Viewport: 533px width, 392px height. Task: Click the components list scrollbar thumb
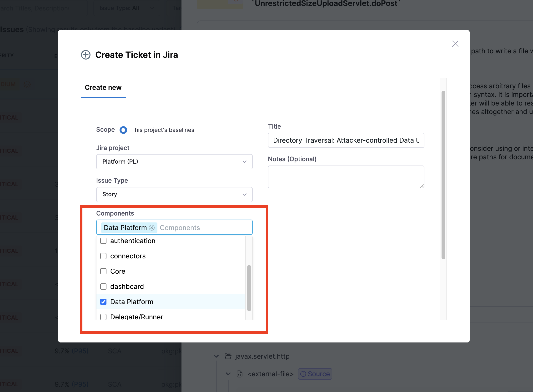point(249,288)
